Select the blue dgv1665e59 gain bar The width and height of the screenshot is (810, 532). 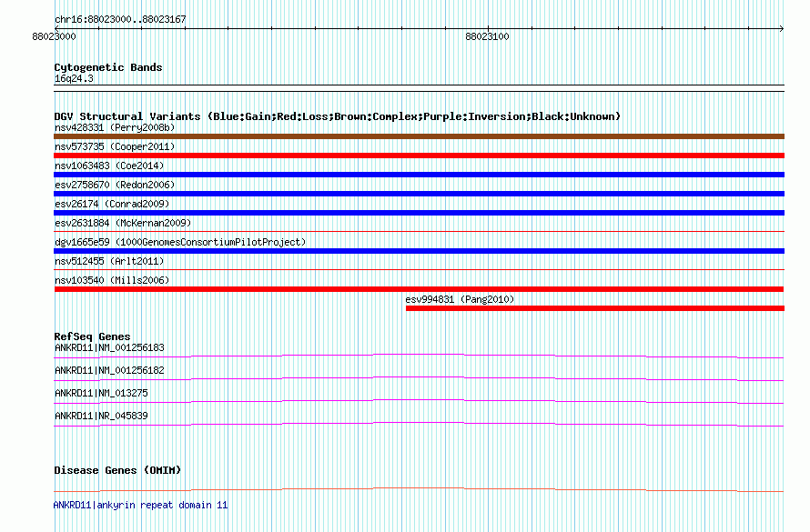pyautogui.click(x=419, y=251)
